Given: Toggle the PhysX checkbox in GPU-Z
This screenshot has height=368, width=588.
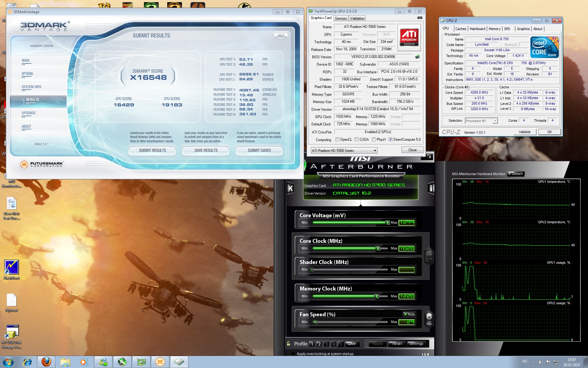Looking at the screenshot, I should coord(374,140).
